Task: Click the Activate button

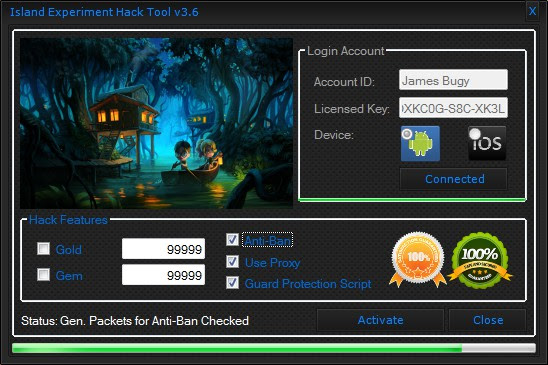Action: (380, 320)
